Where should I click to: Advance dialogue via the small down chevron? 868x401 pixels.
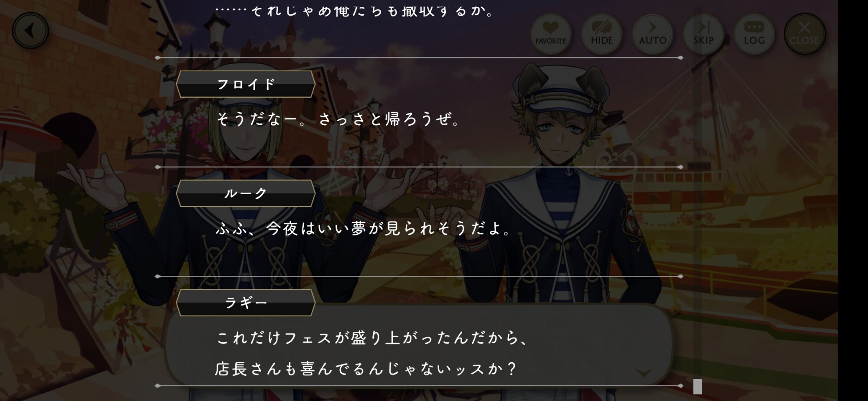644,373
